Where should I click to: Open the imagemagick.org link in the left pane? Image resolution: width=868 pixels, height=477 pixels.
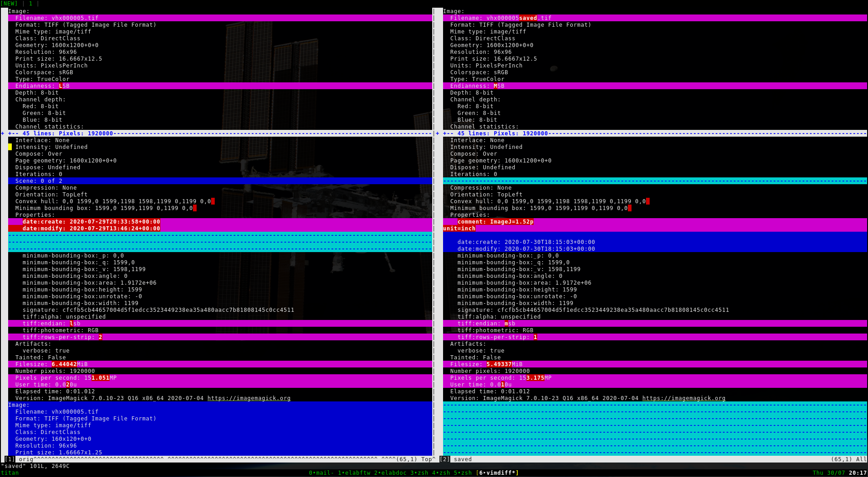point(248,398)
